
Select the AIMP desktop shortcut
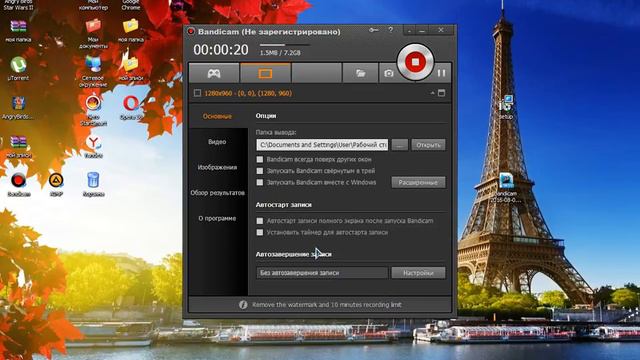[x=56, y=184]
